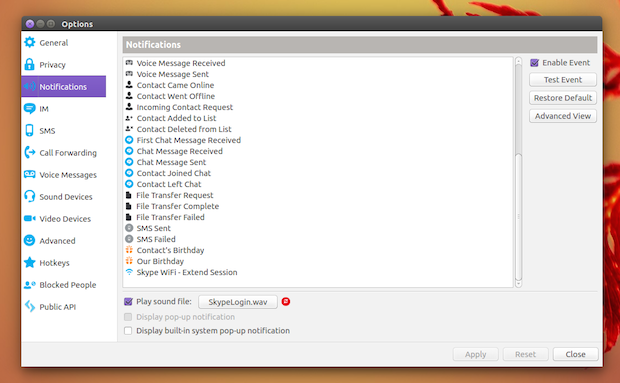The height and width of the screenshot is (383, 620).
Task: Click the Contact Came Online person icon
Action: tap(129, 85)
